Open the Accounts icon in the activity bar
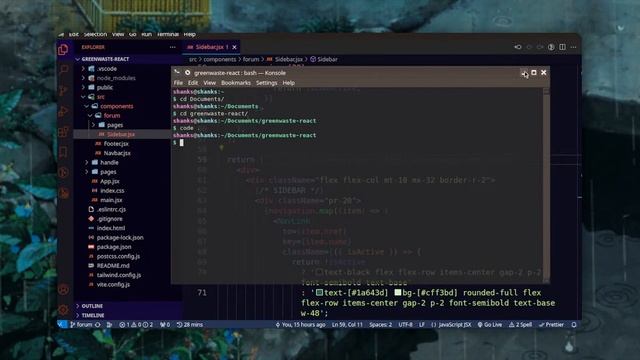Viewport: 640px width, 360px height. coord(63,290)
